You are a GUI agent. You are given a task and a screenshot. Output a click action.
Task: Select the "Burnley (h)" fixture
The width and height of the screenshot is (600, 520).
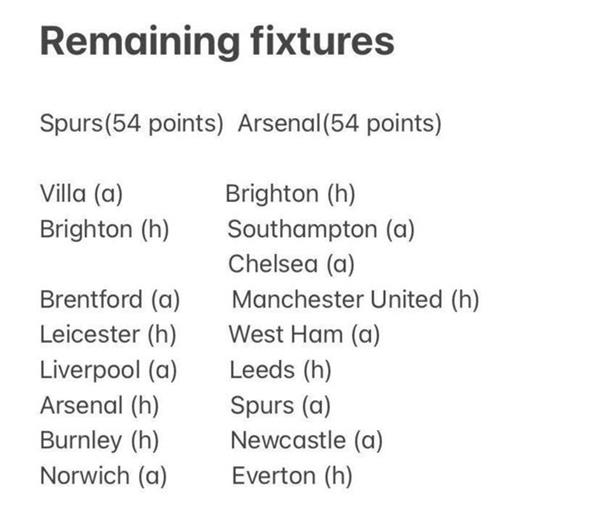point(99,440)
